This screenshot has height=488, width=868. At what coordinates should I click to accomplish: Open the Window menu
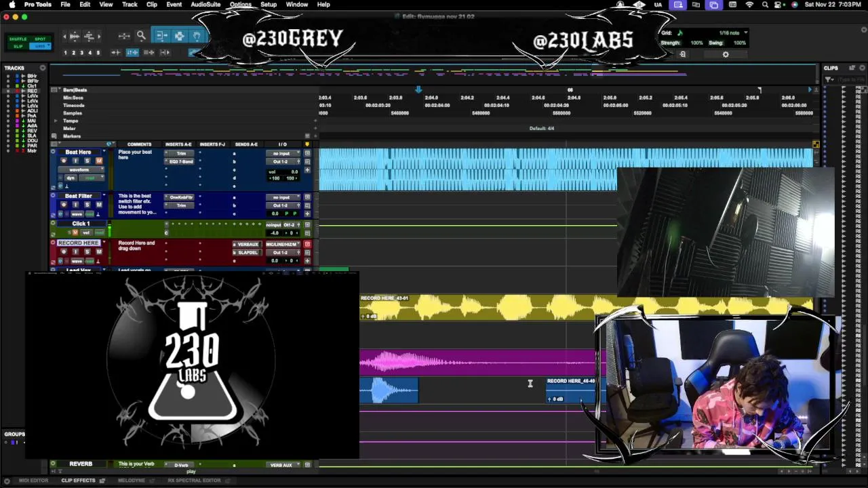tap(297, 5)
